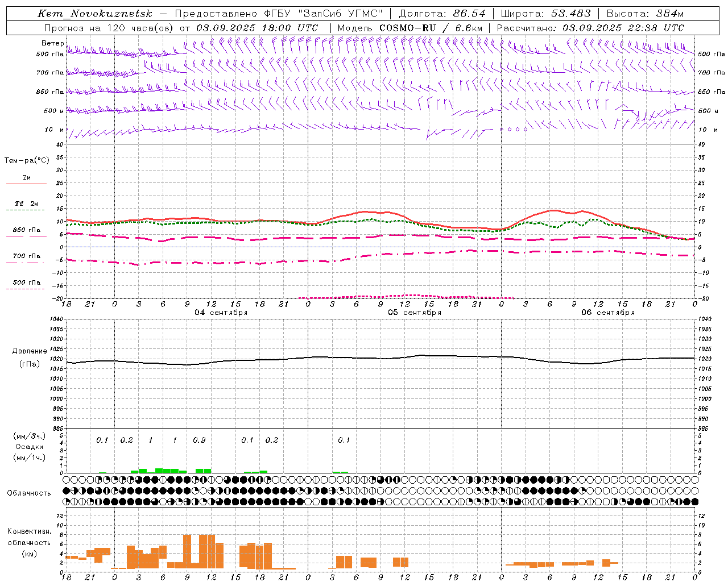Click the 05 сентября date label
Viewport: 728px width, 582px height.
414,313
